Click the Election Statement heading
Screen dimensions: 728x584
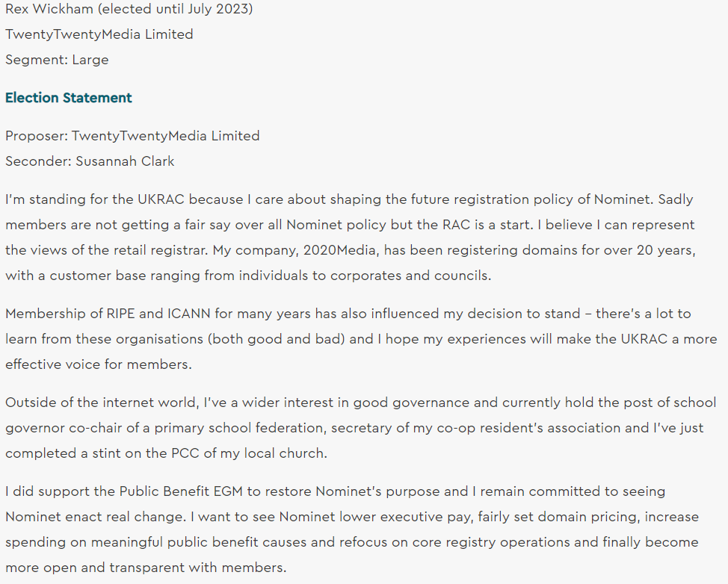point(68,98)
